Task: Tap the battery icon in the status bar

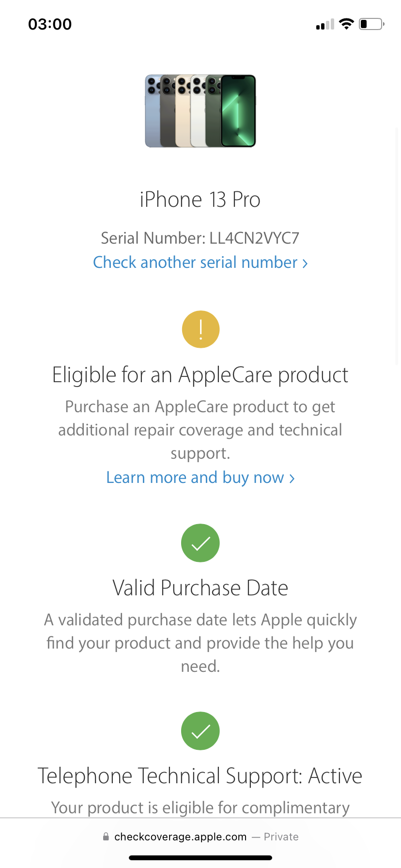Action: pyautogui.click(x=371, y=24)
